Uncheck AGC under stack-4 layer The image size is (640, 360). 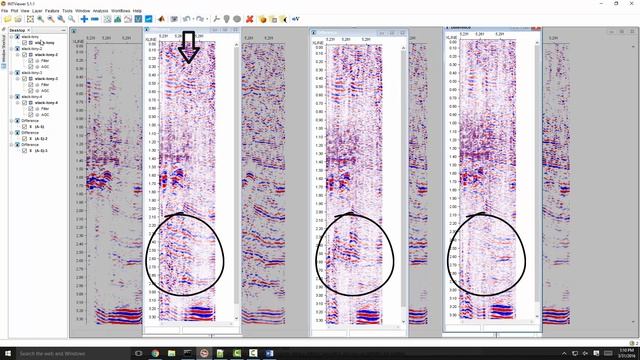click(31, 115)
